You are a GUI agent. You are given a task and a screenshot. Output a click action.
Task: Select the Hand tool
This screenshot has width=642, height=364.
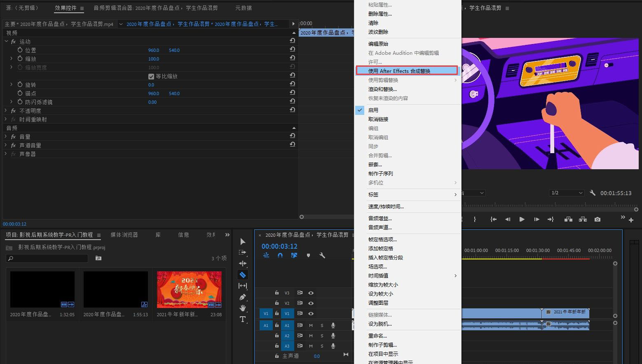coord(243,308)
